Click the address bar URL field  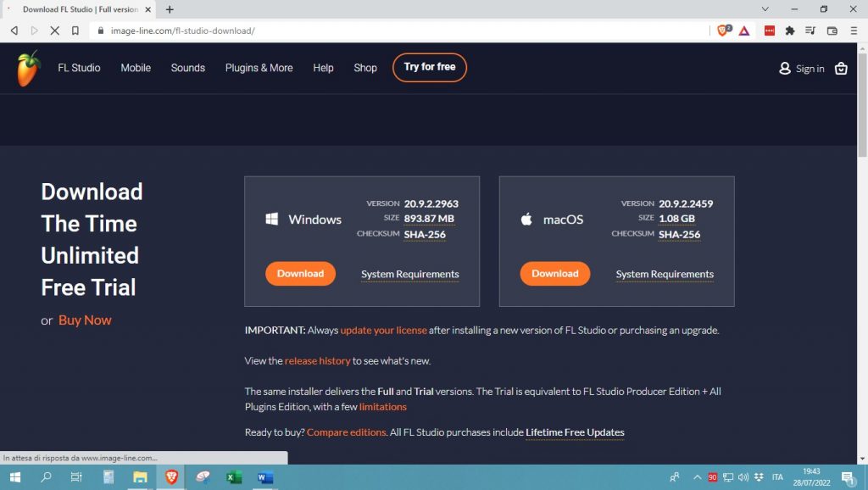pos(381,31)
